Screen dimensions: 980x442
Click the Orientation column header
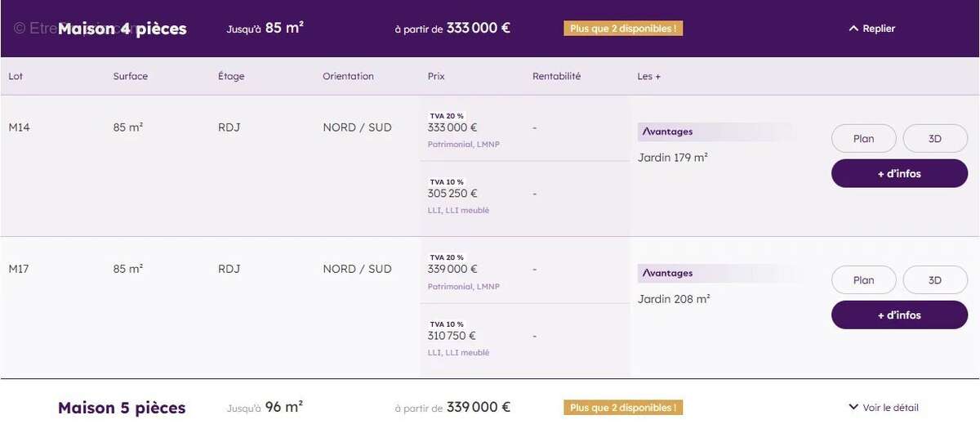click(x=348, y=76)
